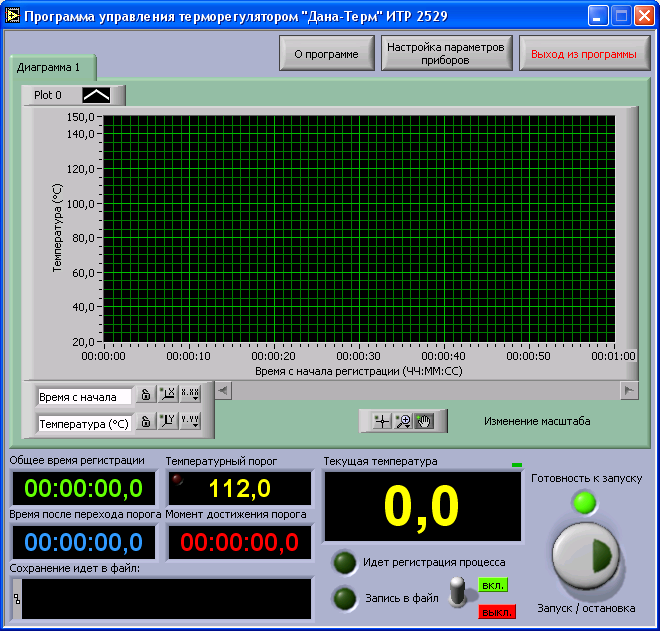Autoscale the X axis once
This screenshot has height=631, width=660.
[x=167, y=395]
